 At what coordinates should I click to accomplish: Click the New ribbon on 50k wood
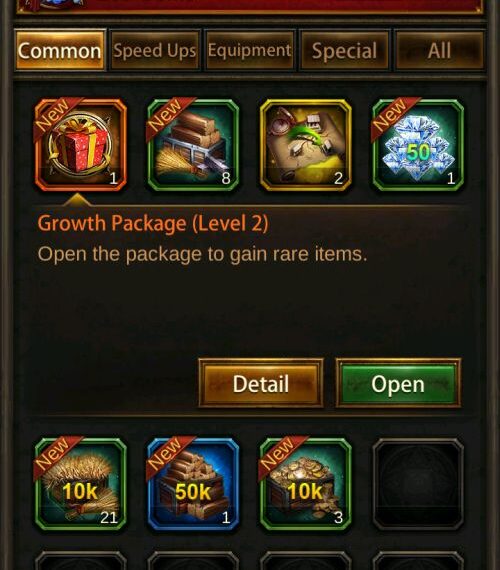click(x=167, y=454)
